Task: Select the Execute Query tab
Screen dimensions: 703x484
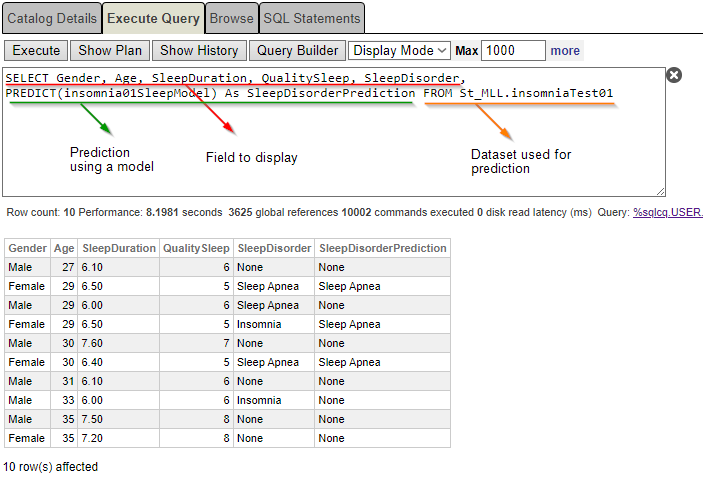Action: 153,18
